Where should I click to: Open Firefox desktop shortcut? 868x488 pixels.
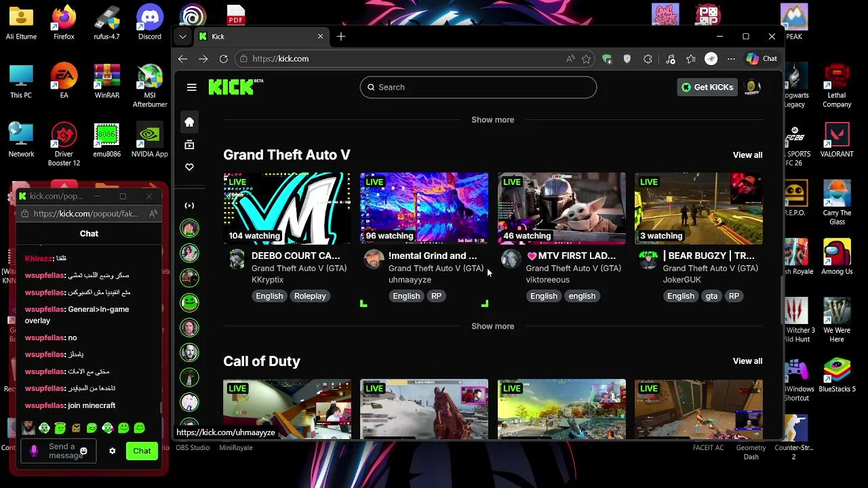(x=64, y=22)
